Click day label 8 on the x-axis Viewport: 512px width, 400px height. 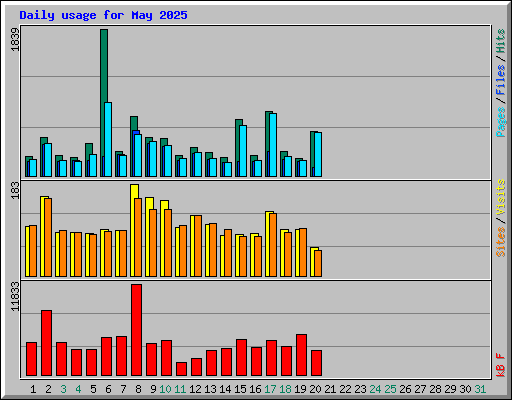(138, 389)
